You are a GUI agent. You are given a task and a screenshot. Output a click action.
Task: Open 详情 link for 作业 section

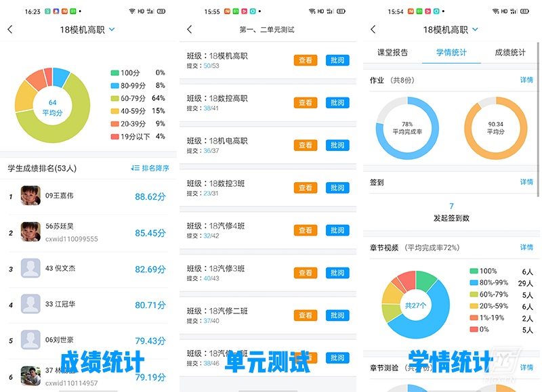click(526, 80)
